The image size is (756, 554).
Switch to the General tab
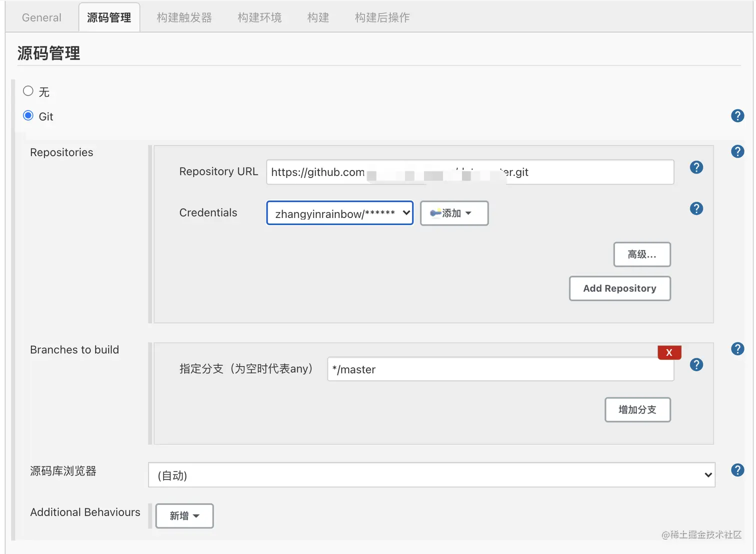[41, 17]
